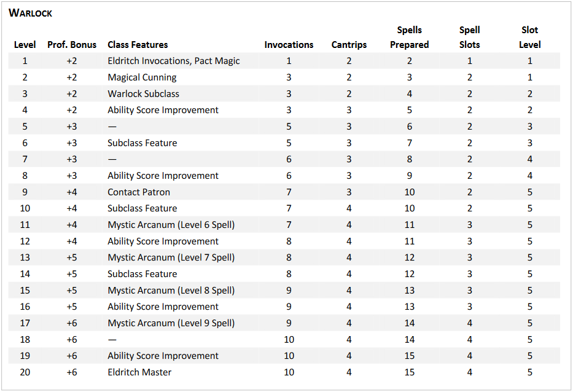Select the Spell Slots column header
573x392 pixels.
[x=470, y=37]
